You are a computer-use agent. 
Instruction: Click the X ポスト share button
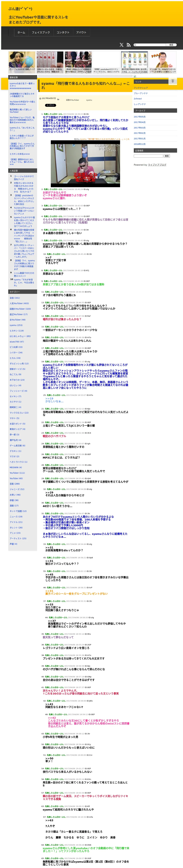[51, 105]
